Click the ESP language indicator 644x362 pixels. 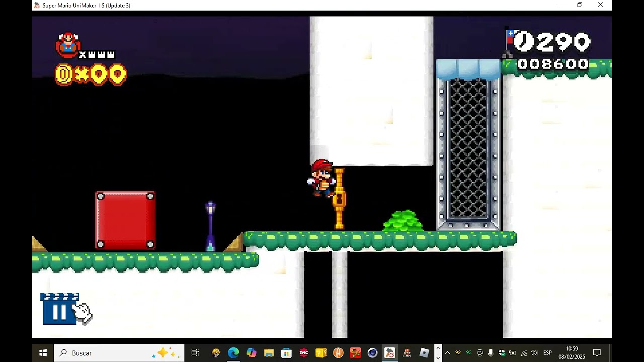pos(547,353)
